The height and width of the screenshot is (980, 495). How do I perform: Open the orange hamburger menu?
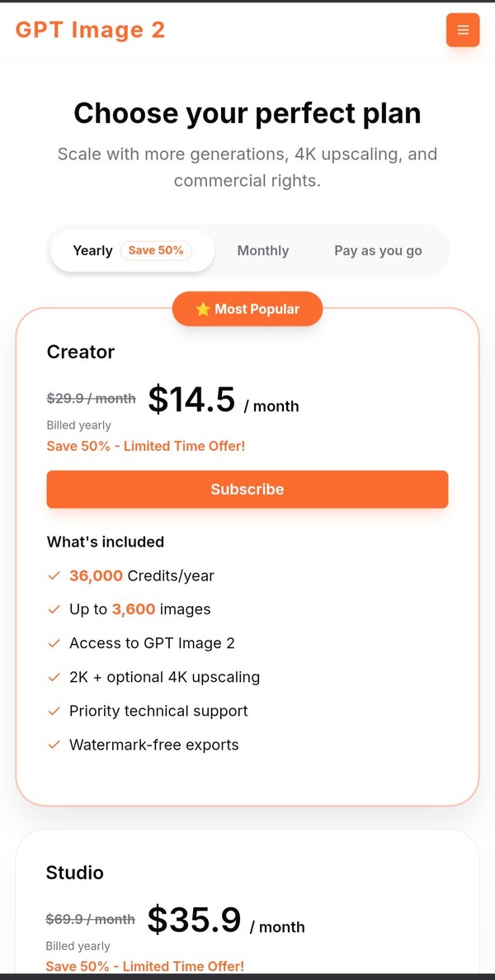(x=463, y=31)
